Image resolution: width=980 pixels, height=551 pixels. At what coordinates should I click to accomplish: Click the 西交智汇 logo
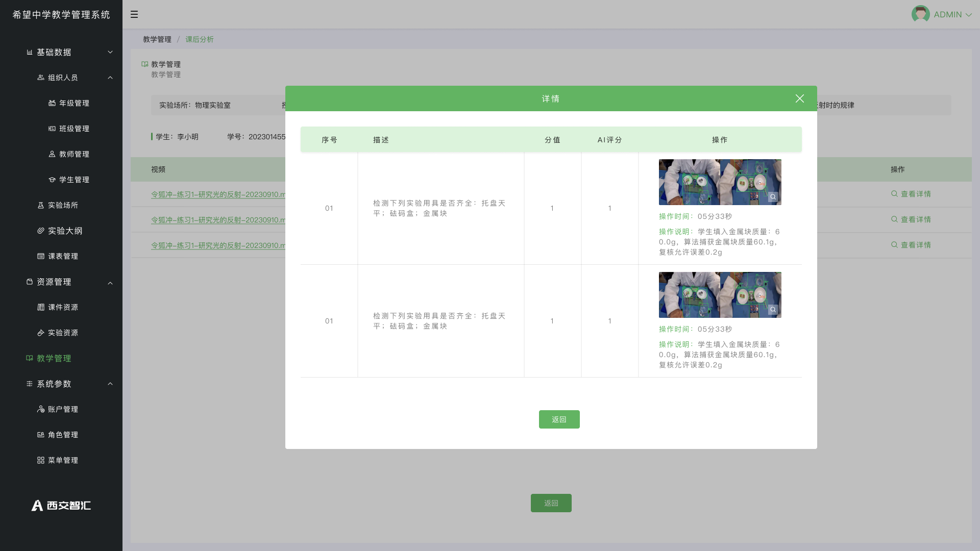pos(61,506)
